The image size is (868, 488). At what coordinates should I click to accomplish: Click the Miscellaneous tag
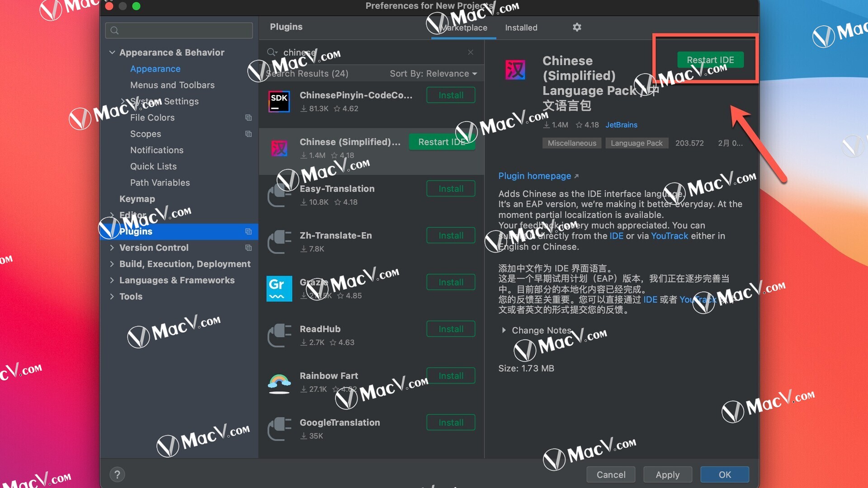click(572, 143)
